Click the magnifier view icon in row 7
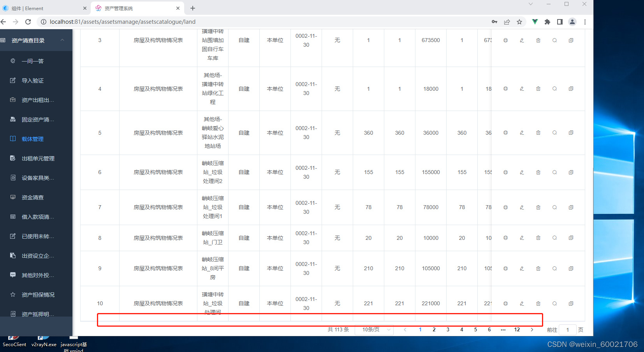 click(554, 207)
